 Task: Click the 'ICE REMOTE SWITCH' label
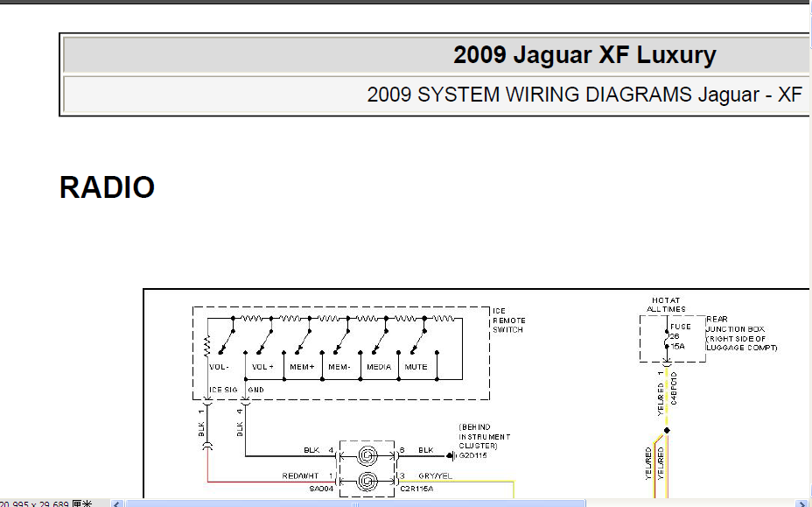508,320
